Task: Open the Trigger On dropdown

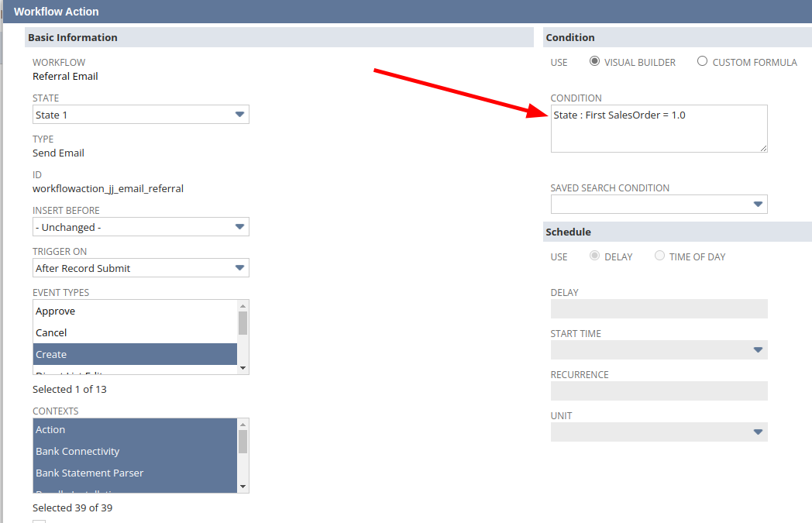Action: pos(140,268)
